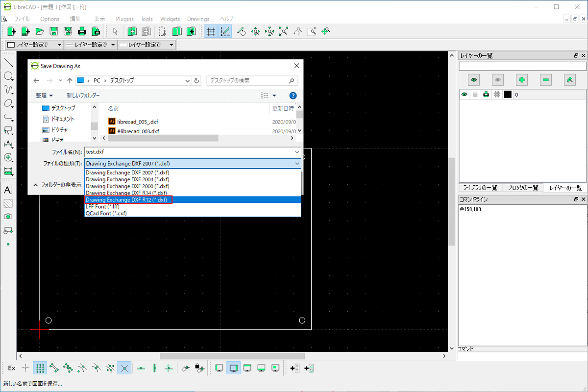Select the Hatch tool in left toolbar
This screenshot has height=392, width=588.
tap(8, 203)
